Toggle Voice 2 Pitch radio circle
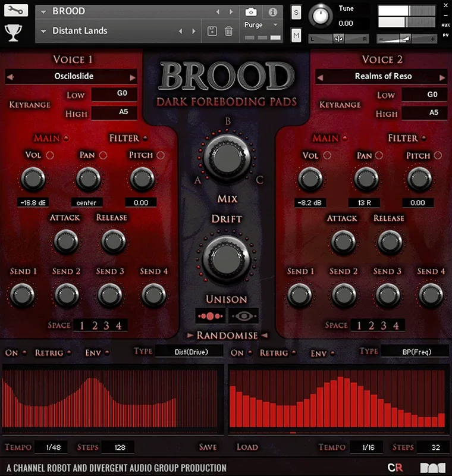 [438, 155]
